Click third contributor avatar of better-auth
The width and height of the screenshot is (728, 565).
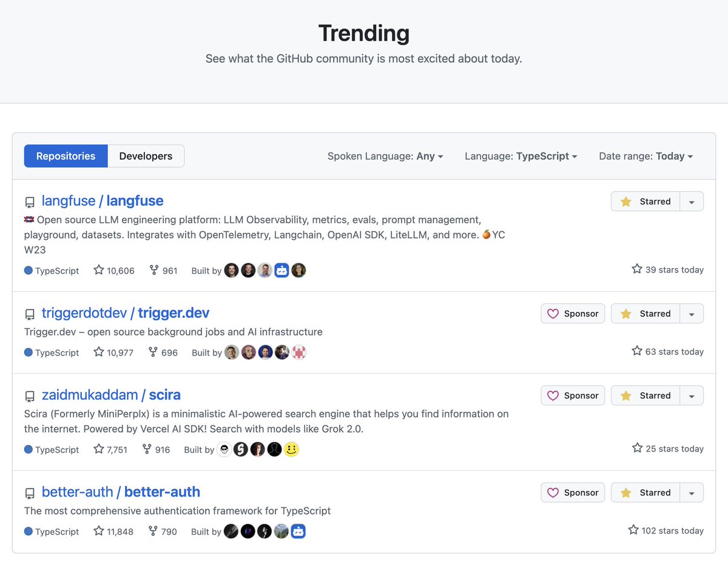[x=264, y=531]
